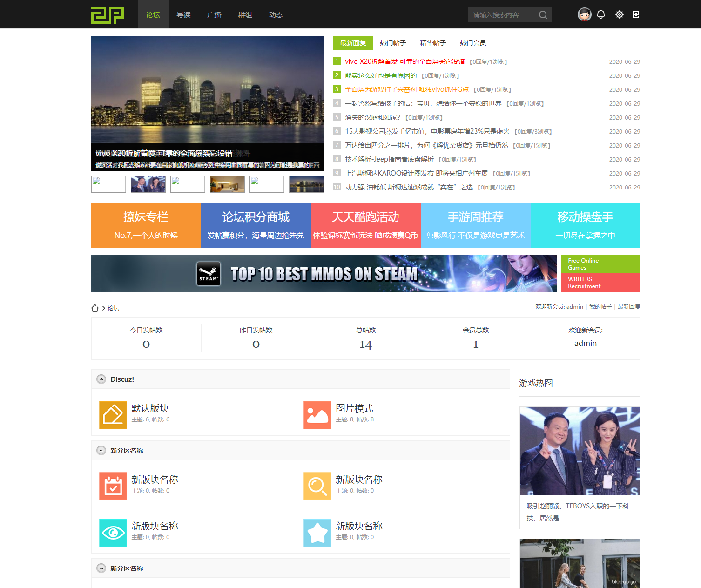The image size is (701, 588).
Task: Click the orange 撩妹专栏 tile
Action: 146,225
